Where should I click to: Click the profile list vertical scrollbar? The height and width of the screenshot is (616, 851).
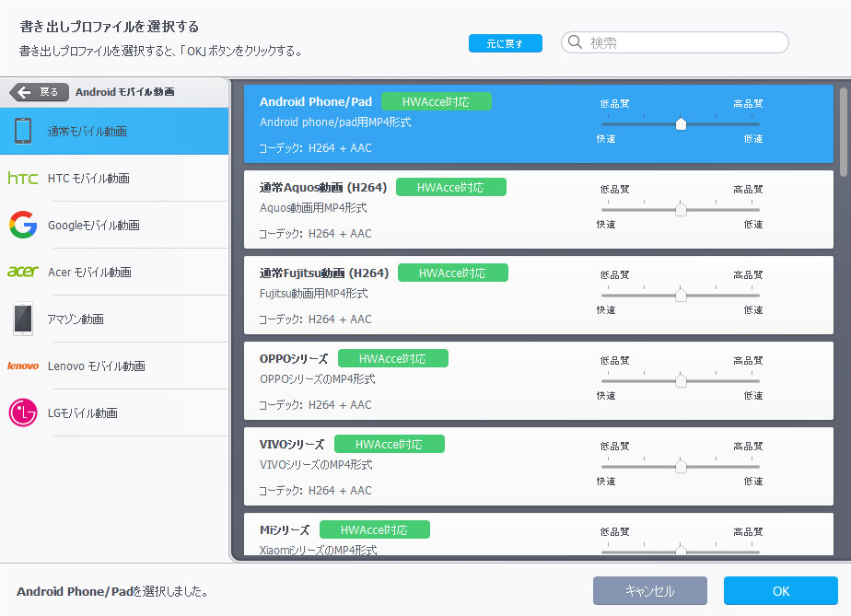843,132
